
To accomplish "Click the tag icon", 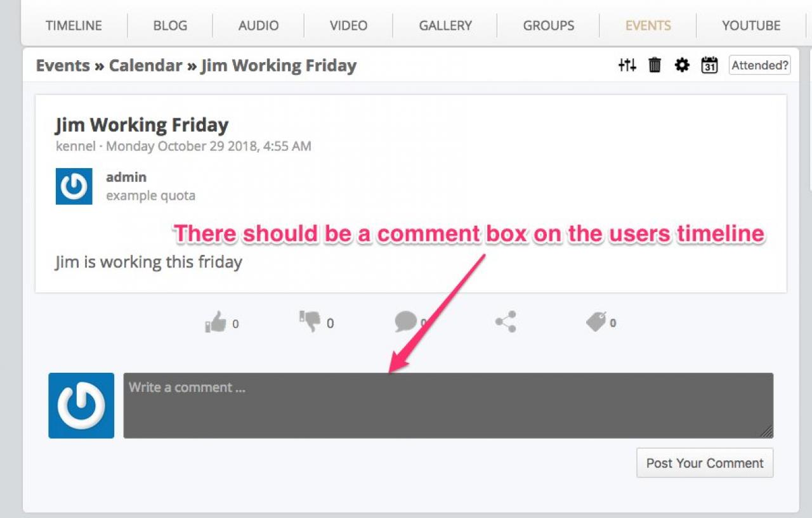I will [596, 321].
